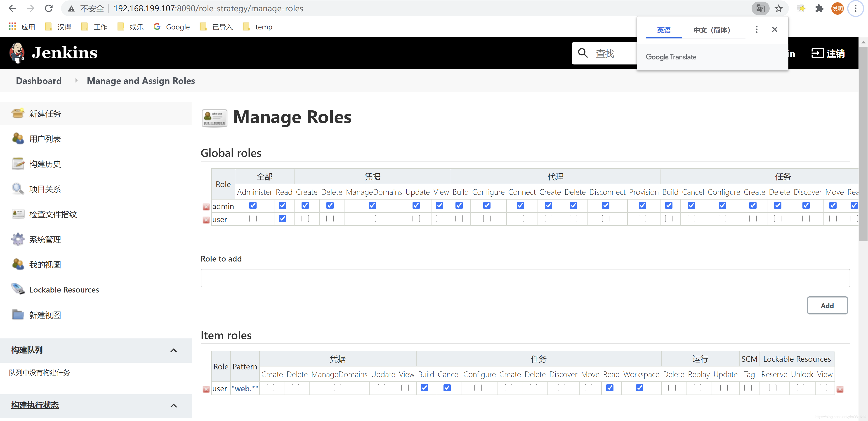
Task: Open the Chrome three-dot menu
Action: [x=855, y=8]
